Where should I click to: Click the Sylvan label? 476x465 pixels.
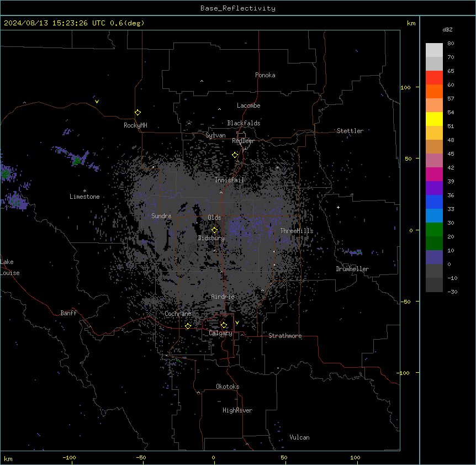(x=215, y=135)
